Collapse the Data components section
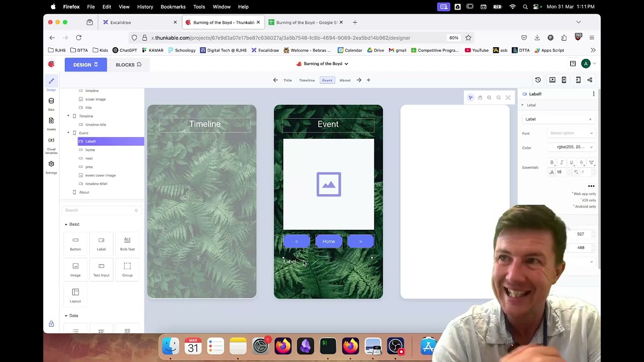This screenshot has width=644, height=362. click(66, 316)
